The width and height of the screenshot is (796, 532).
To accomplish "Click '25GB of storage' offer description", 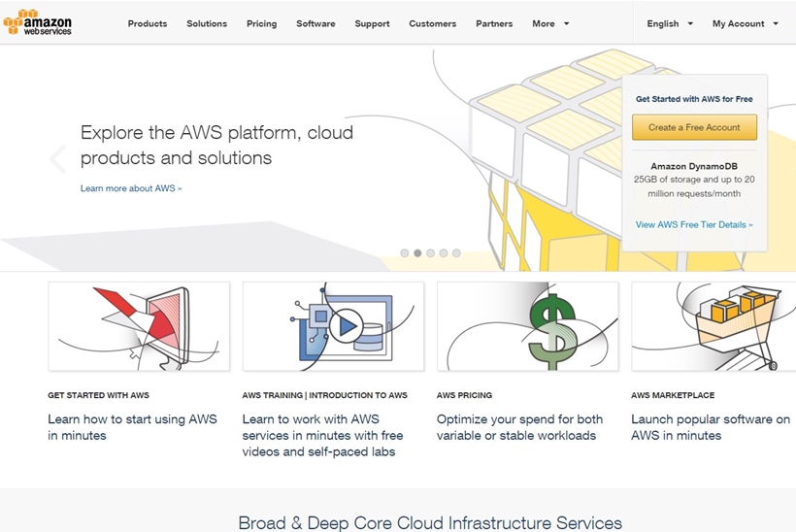I will pyautogui.click(x=694, y=186).
